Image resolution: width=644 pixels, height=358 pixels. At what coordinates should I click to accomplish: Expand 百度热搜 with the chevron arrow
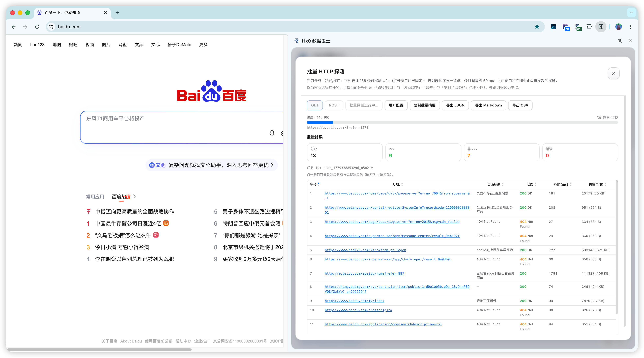pos(134,196)
